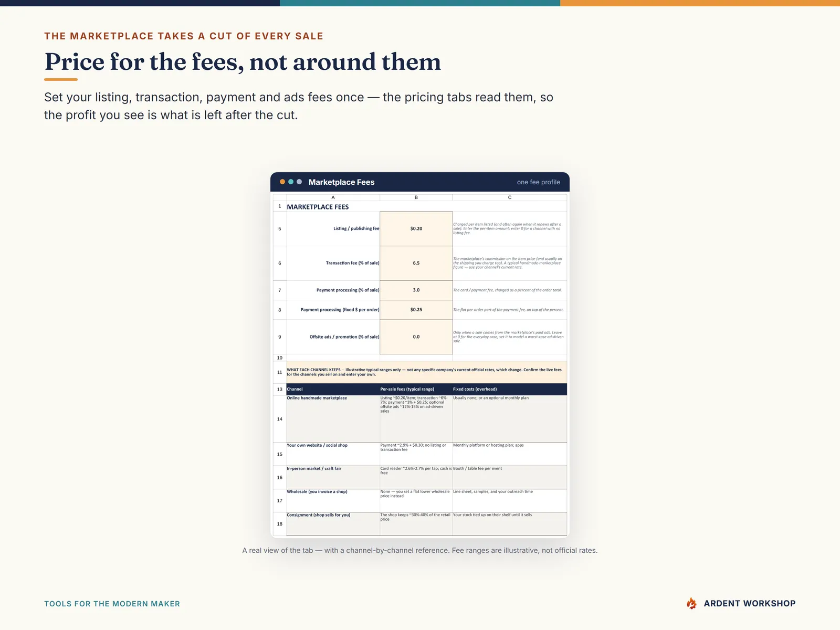The width and height of the screenshot is (840, 630).
Task: Click 'Booth / table fee per event' cell
Action: coord(510,477)
